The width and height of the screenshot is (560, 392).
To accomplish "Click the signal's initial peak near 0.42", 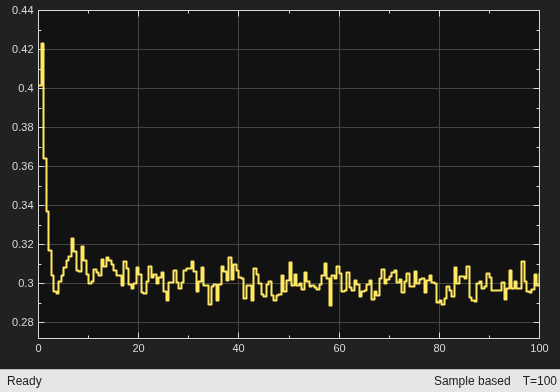I will (42, 44).
